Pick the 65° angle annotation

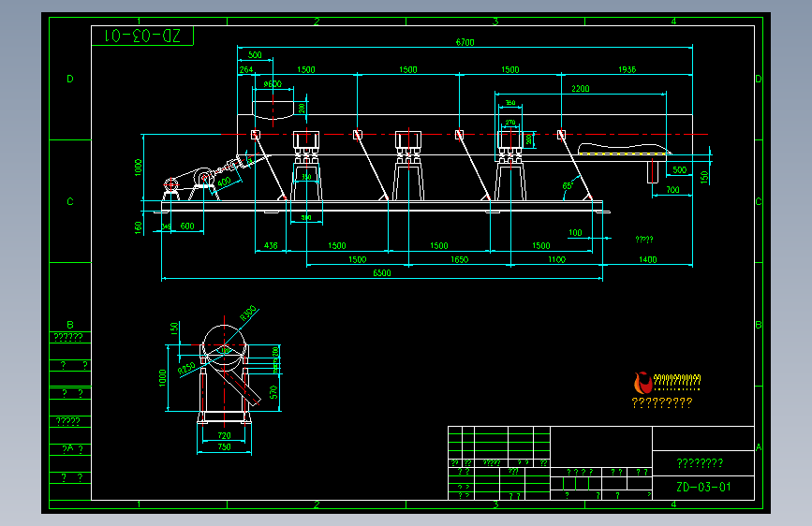tap(568, 186)
